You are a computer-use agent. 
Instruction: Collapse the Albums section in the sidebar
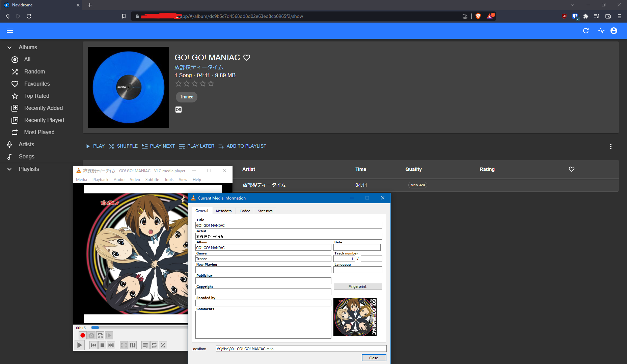pos(9,47)
